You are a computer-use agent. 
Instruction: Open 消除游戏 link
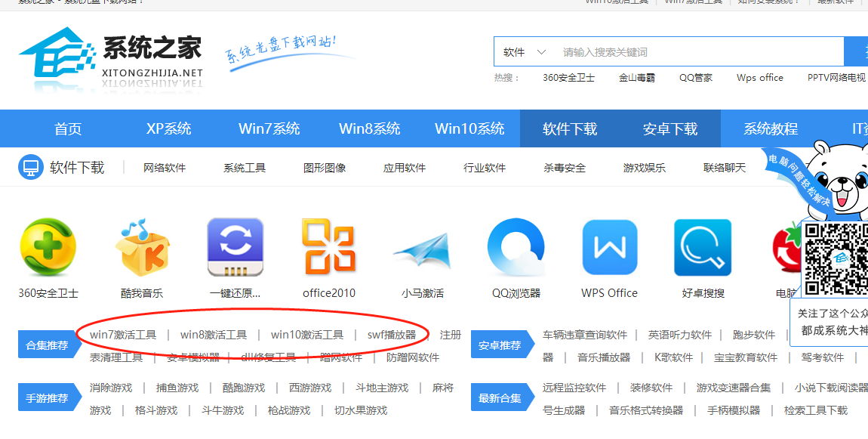(111, 388)
